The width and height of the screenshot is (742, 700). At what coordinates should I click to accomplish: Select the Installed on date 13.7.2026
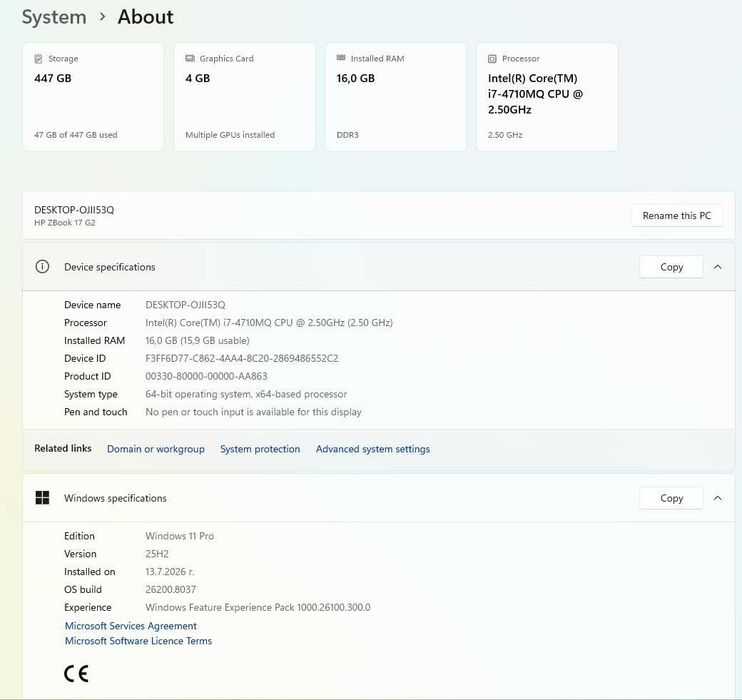(x=169, y=572)
